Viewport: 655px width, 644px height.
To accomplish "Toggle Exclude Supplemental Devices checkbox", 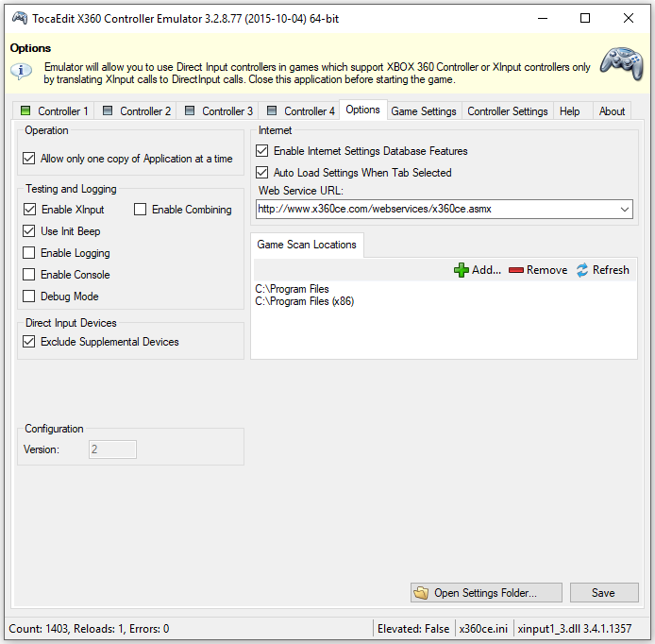I will click(29, 342).
